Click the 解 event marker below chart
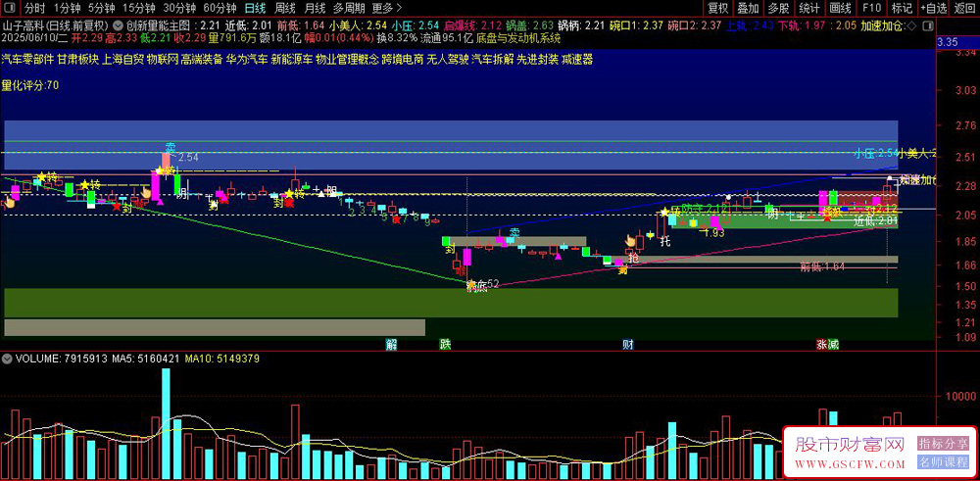This screenshot has width=980, height=481. tap(391, 344)
